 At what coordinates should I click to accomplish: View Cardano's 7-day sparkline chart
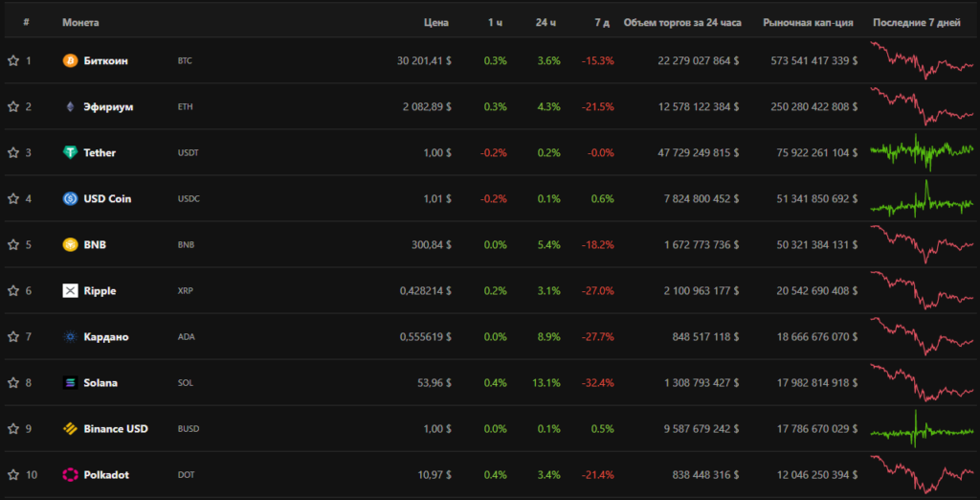pos(922,336)
